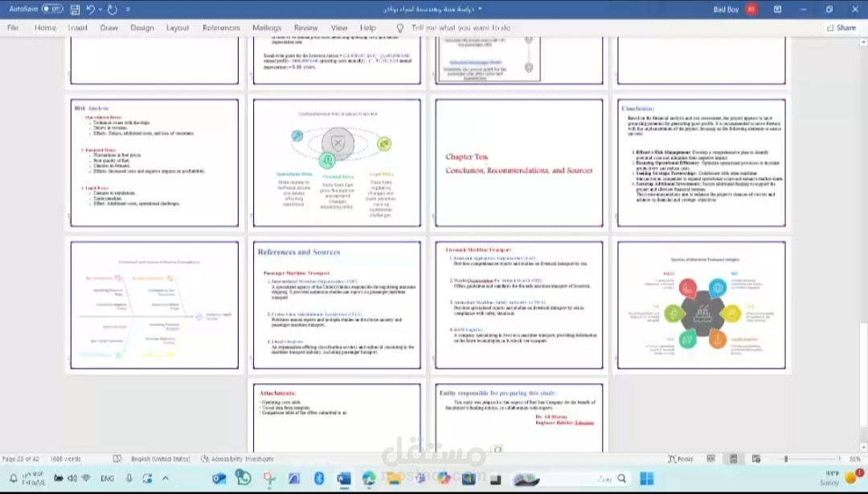This screenshot has height=494, width=868.
Task: Click the ENG input language indicator
Action: 108,479
